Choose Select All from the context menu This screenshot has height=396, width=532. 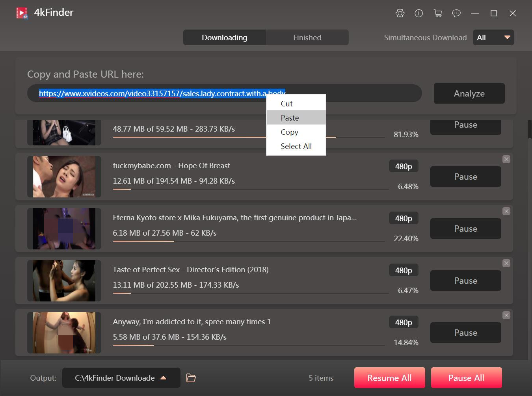pos(296,146)
